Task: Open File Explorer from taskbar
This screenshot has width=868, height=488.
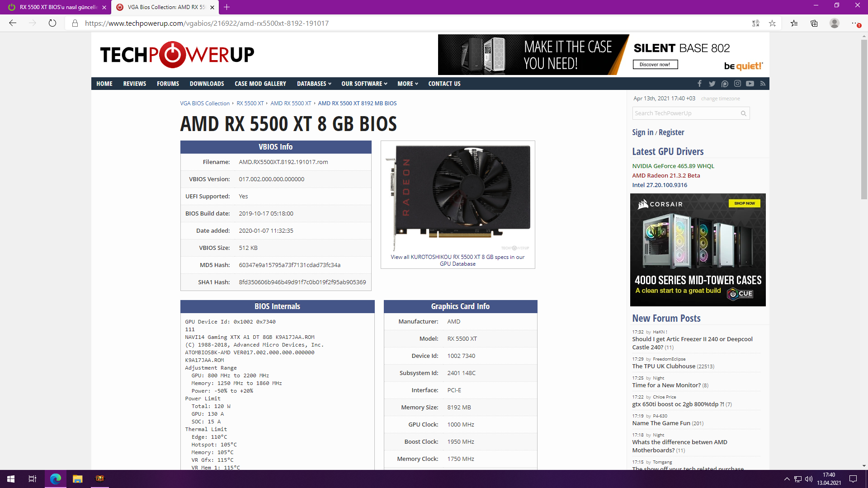Action: click(77, 479)
